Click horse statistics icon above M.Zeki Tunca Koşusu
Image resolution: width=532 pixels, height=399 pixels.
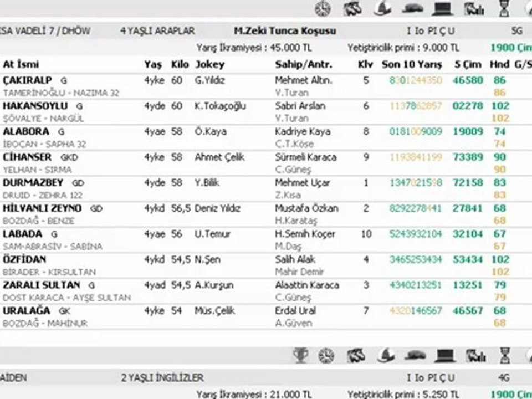click(474, 9)
